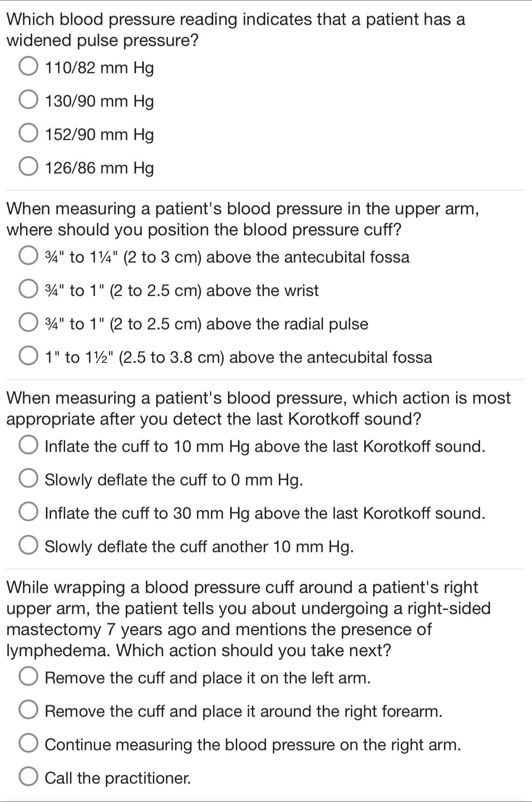Choose 'Slowly deflate the cuff to 0 mm Hg'

click(28, 480)
